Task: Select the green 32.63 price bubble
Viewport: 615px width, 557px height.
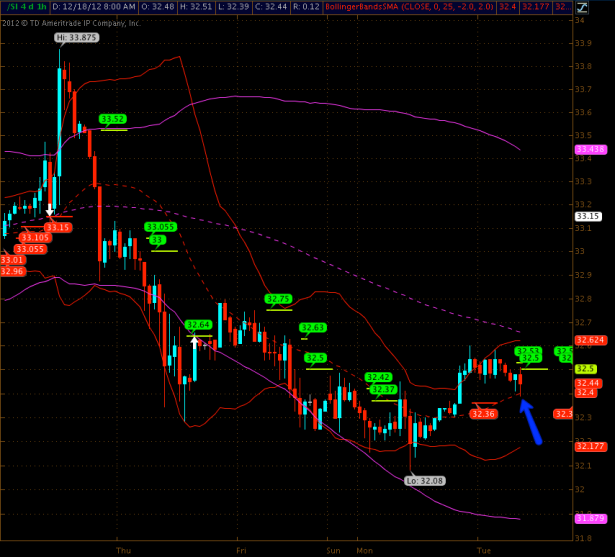Action: (x=313, y=327)
